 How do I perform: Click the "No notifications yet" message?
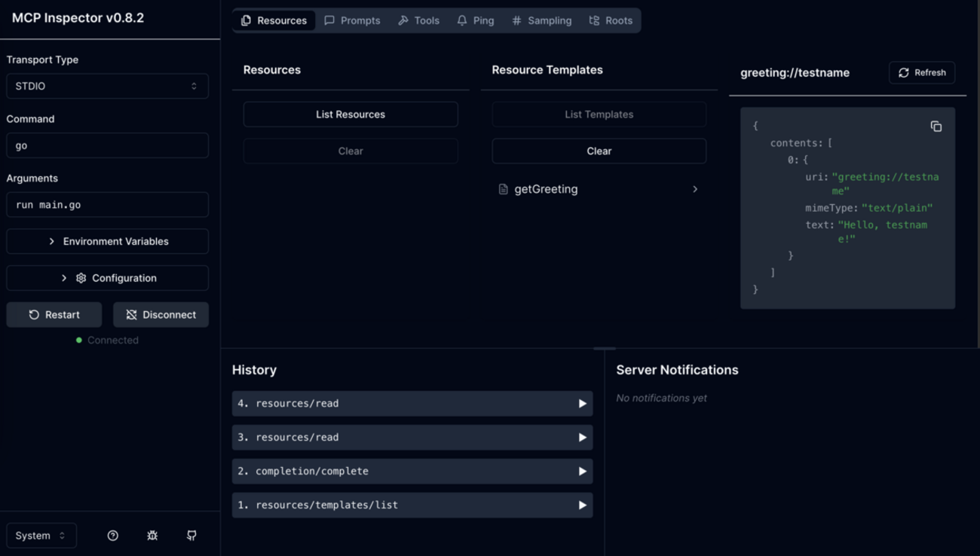pos(661,398)
